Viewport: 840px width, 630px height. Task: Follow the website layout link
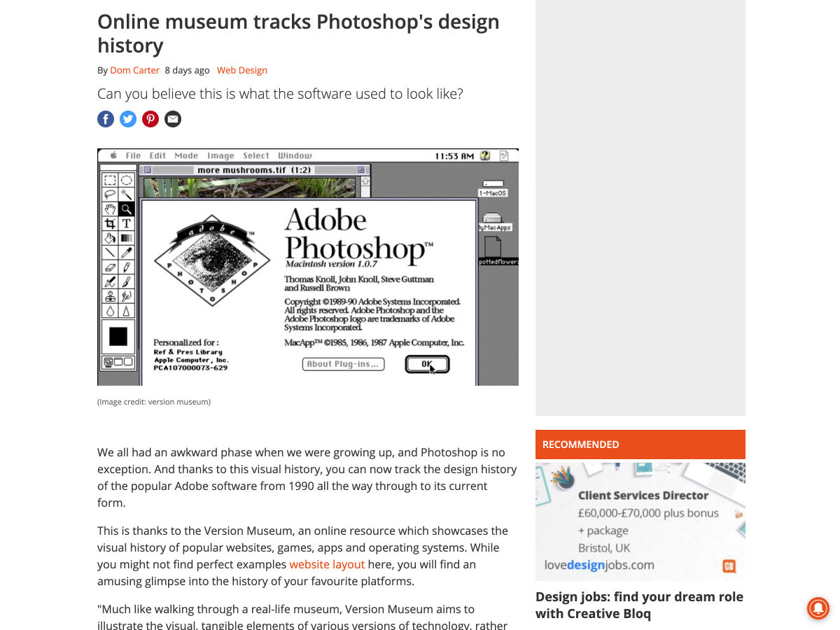pos(327,564)
